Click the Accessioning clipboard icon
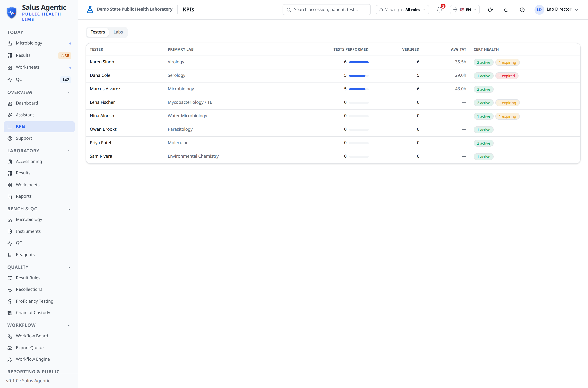Viewport: 588px width, 388px height. tap(10, 162)
